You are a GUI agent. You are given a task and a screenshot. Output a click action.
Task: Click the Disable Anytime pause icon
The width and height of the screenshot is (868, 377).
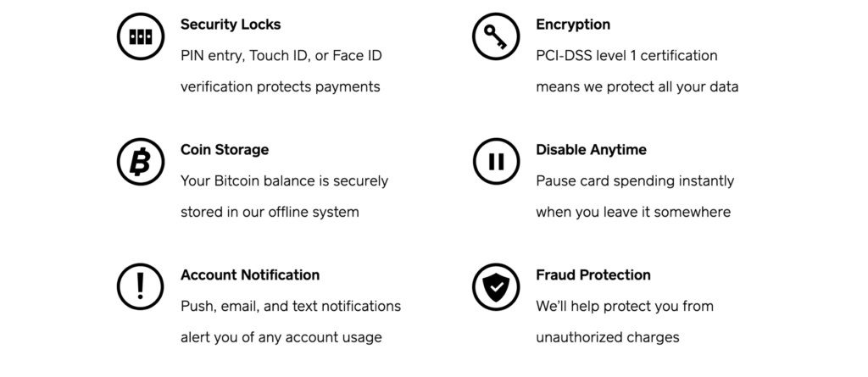click(495, 161)
